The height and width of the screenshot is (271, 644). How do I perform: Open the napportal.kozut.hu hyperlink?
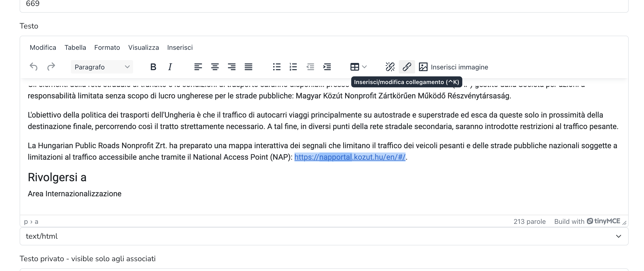point(350,158)
